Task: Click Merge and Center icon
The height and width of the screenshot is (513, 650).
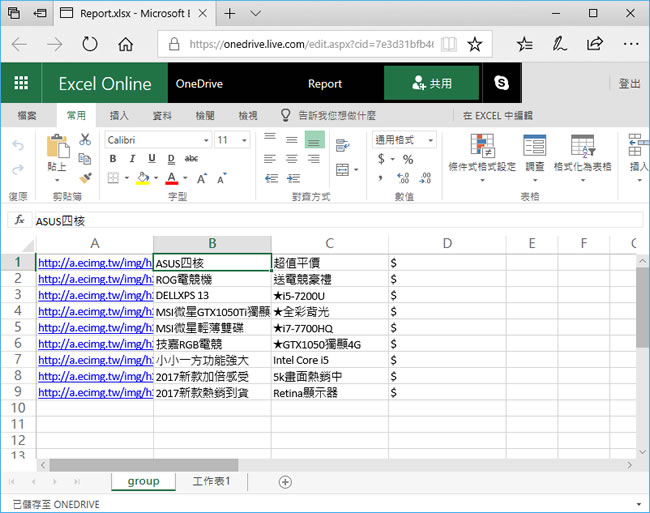Action: click(x=342, y=169)
